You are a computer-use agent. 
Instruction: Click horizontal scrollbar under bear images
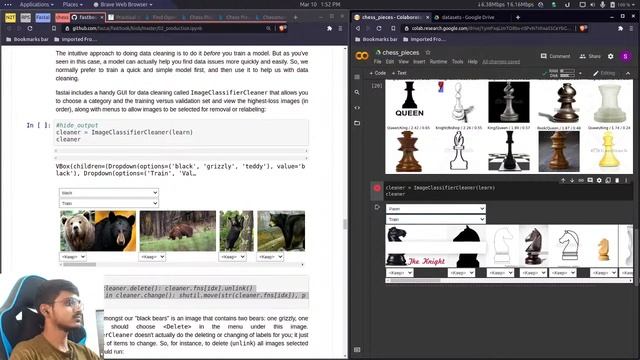pos(182,264)
